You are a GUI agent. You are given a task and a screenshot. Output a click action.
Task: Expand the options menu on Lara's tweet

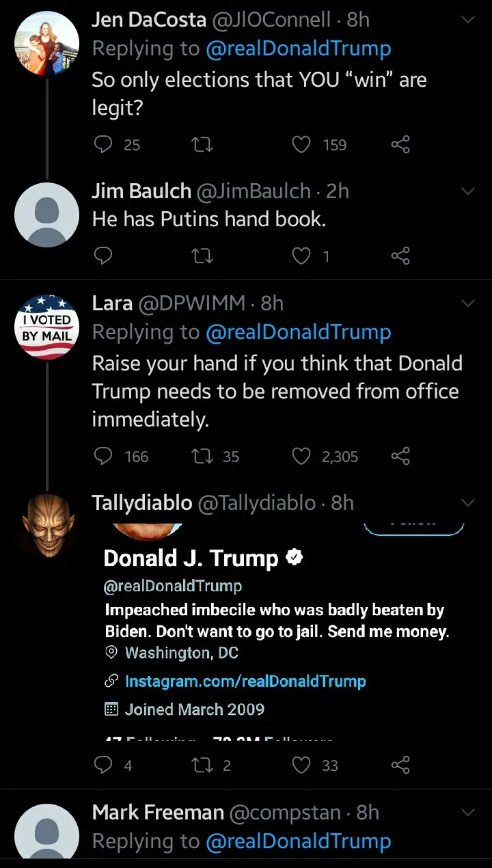pyautogui.click(x=468, y=303)
